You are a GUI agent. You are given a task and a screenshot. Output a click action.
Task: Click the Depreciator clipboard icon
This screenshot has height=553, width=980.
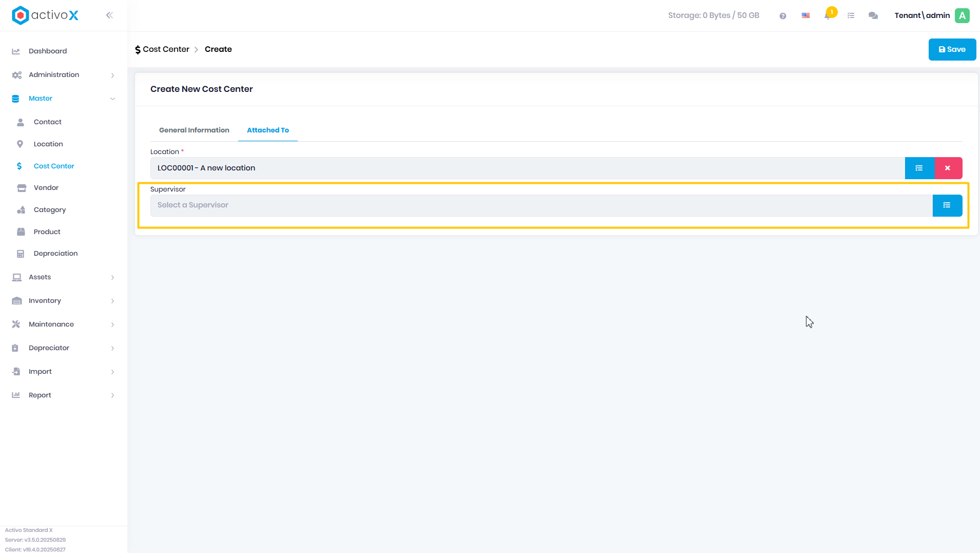pos(15,348)
